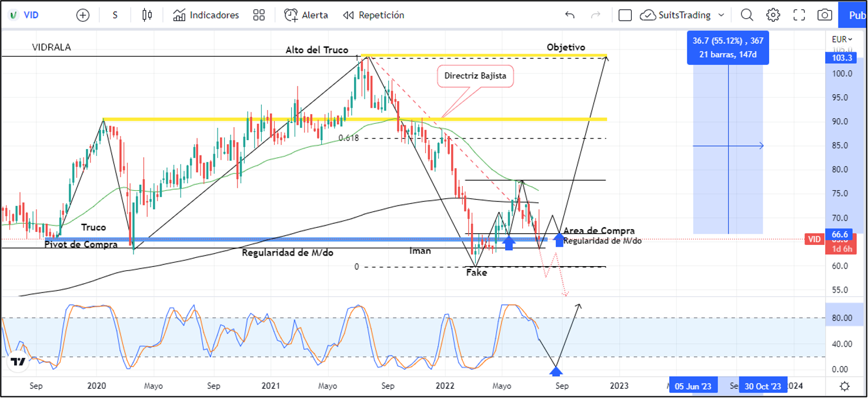Toggle fullscreen mode
Image resolution: width=868 pixels, height=398 pixels.
coord(799,15)
